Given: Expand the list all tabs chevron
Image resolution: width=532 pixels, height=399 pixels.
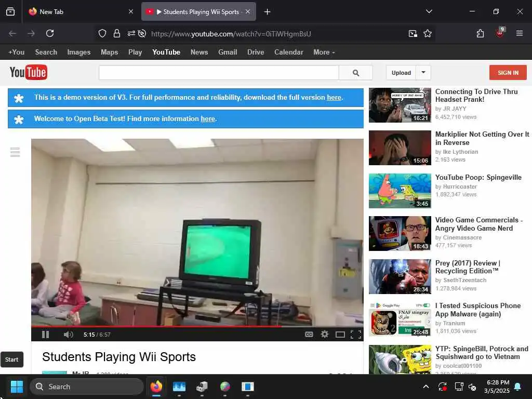Looking at the screenshot, I should (429, 11).
